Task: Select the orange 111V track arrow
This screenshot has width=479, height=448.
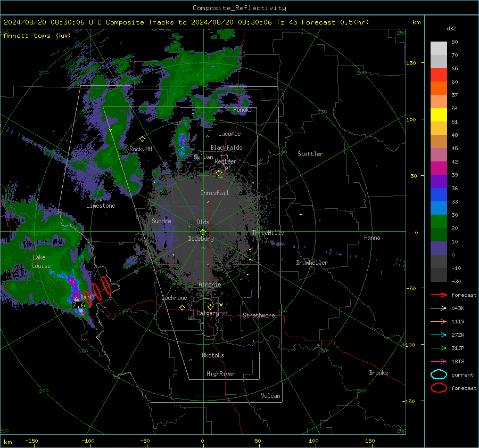Action: [439, 321]
